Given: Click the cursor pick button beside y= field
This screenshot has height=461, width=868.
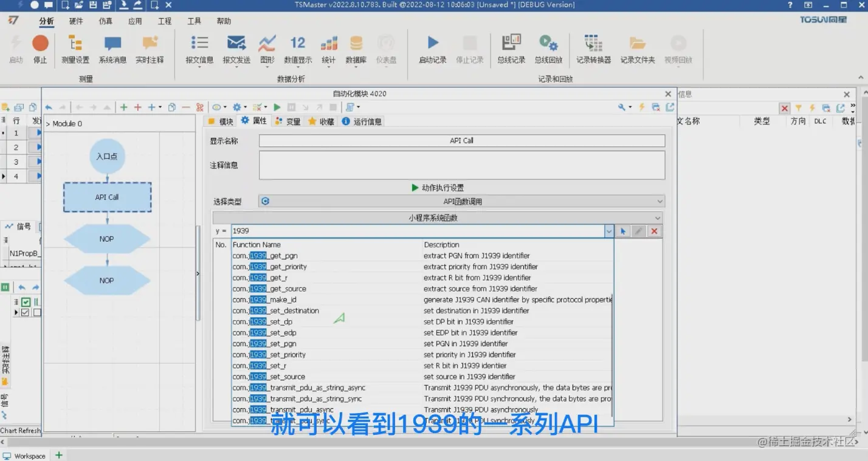Looking at the screenshot, I should pos(623,231).
